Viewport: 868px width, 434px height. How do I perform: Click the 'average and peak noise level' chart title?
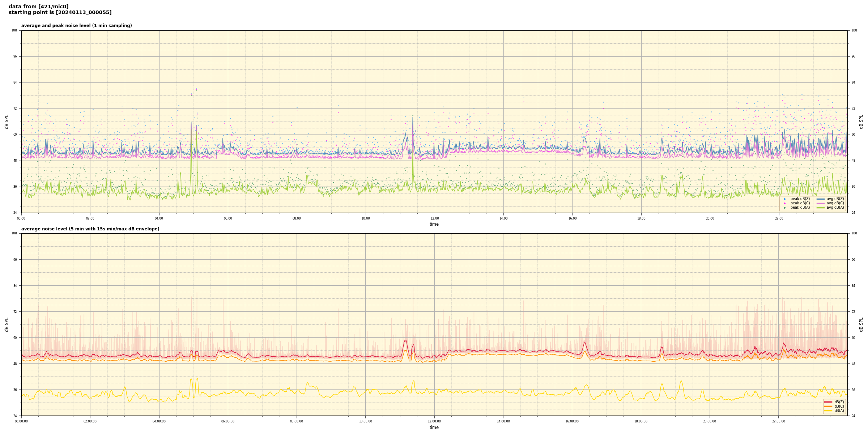(76, 26)
